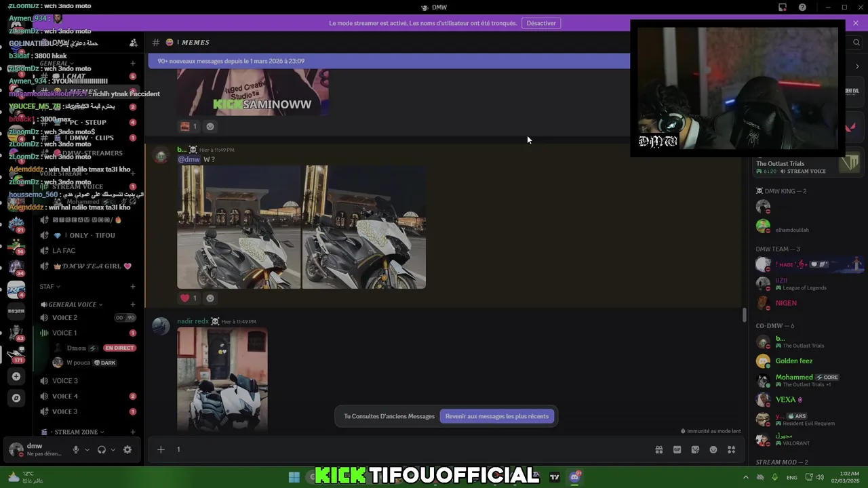Open the GIF picker
This screenshot has width=868, height=488.
pyautogui.click(x=677, y=449)
